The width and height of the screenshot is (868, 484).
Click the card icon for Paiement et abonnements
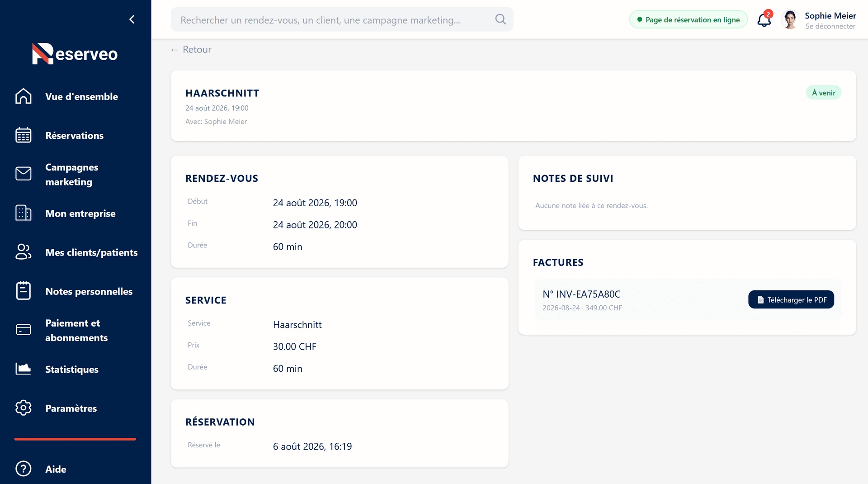point(24,330)
